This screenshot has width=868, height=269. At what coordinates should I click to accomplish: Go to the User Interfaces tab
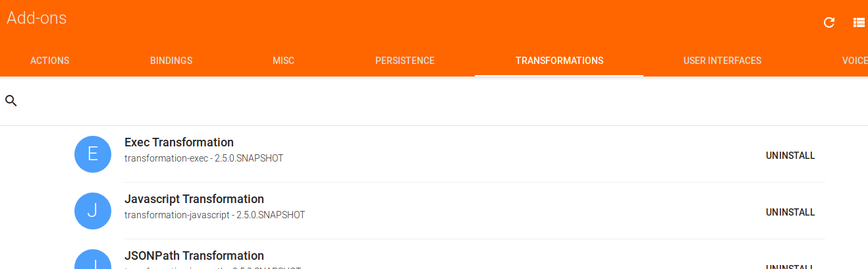722,61
